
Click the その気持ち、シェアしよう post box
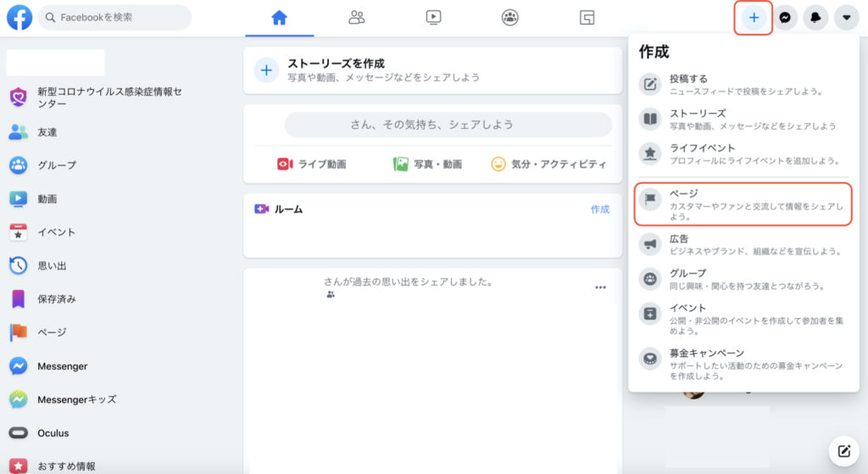coord(448,125)
